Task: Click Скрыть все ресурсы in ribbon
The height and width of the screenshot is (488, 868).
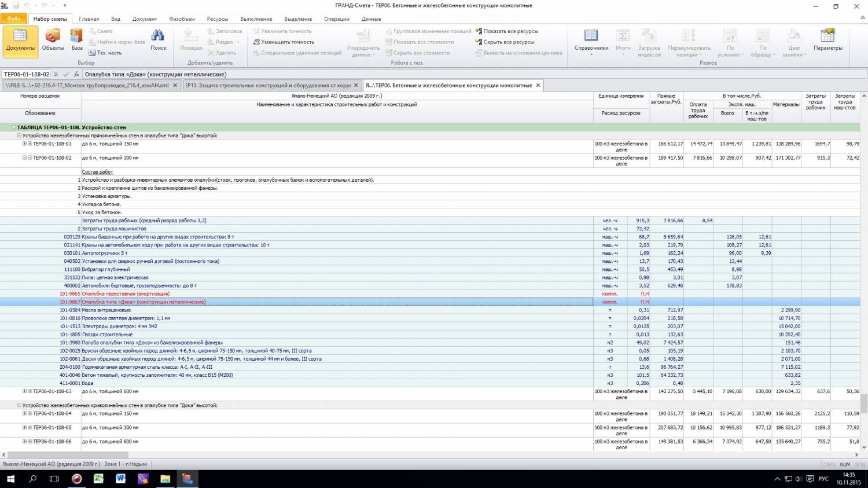Action: [x=508, y=42]
